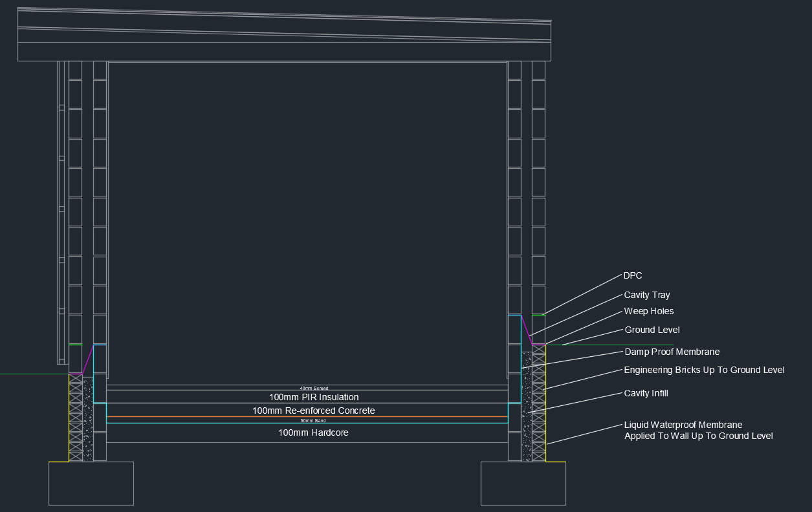Click the 50mm Sand label
This screenshot has height=512, width=812.
[313, 421]
